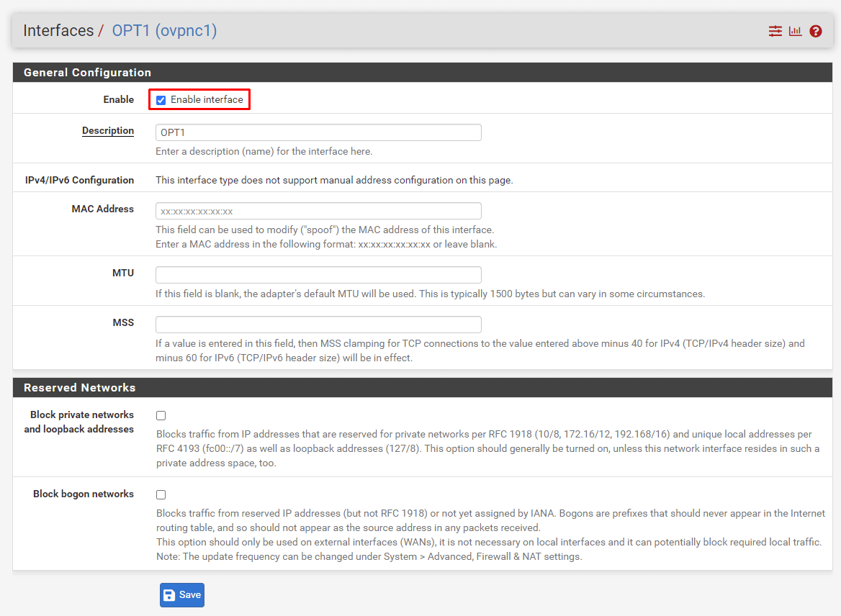This screenshot has height=616, width=841.
Task: Enable the Block bogon networks checkbox
Action: pyautogui.click(x=161, y=495)
